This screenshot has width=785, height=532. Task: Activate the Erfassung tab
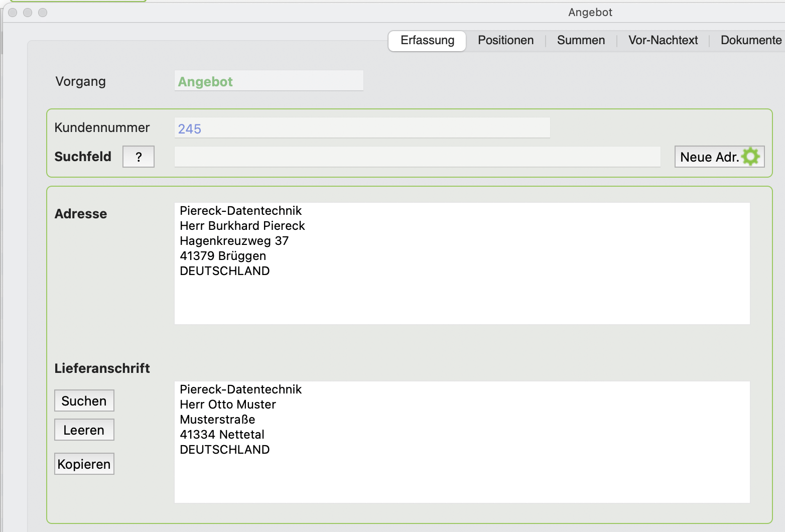(x=427, y=41)
